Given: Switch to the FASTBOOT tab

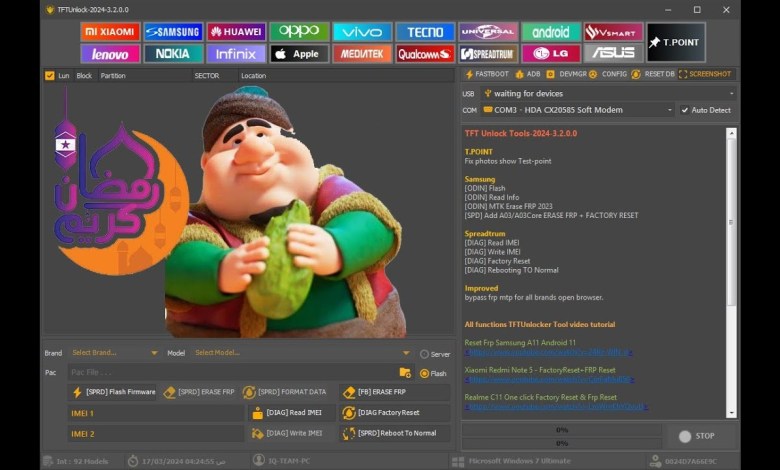Looking at the screenshot, I should click(487, 74).
